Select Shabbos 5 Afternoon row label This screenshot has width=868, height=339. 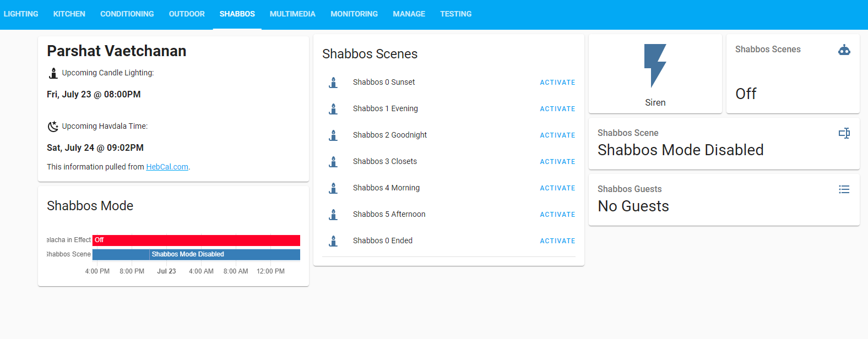pos(389,214)
